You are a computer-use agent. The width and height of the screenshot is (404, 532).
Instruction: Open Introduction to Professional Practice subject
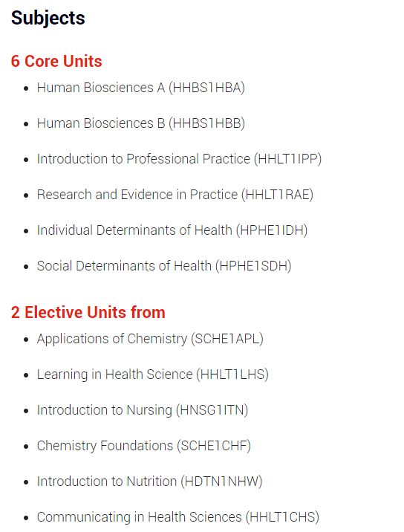click(x=179, y=159)
